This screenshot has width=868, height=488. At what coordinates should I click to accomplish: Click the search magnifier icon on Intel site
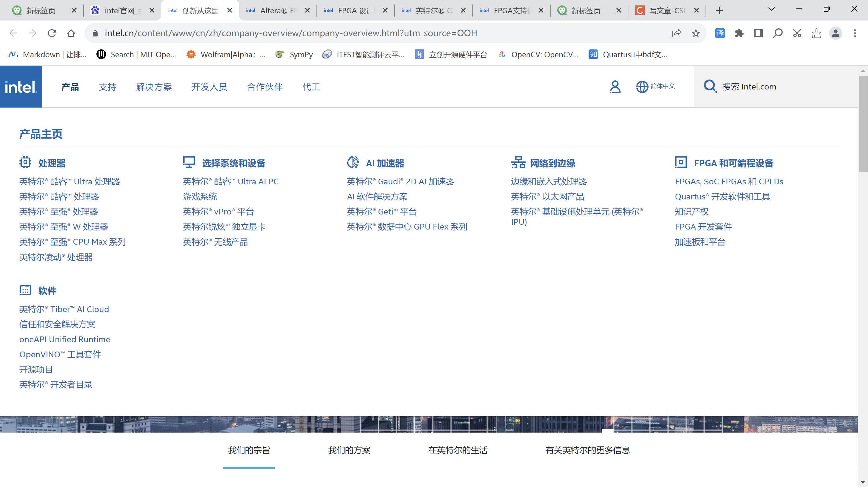coord(710,86)
